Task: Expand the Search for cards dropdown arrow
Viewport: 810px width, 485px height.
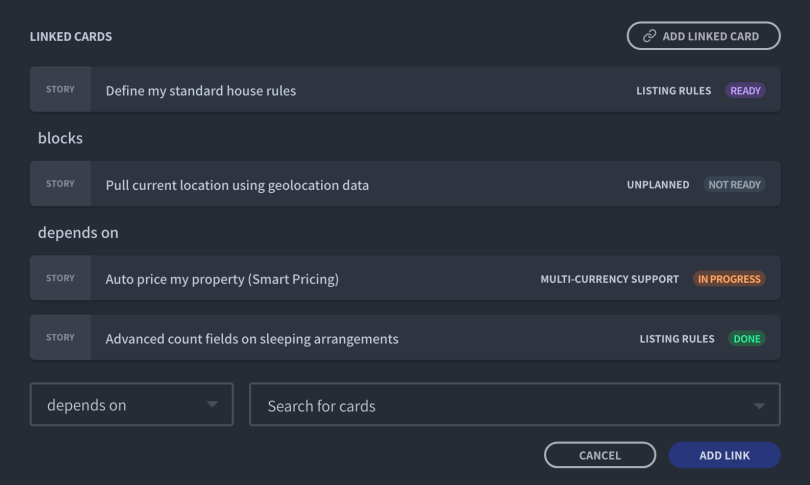Action: (x=759, y=406)
